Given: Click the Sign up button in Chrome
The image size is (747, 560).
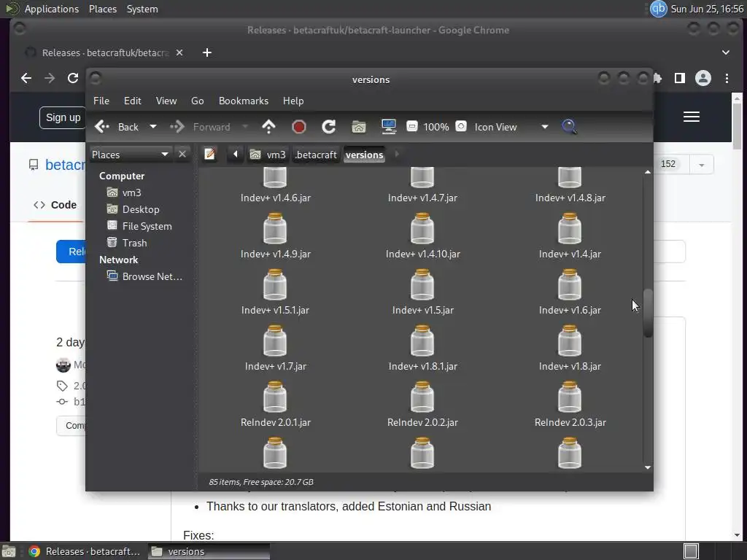Looking at the screenshot, I should 63,117.
